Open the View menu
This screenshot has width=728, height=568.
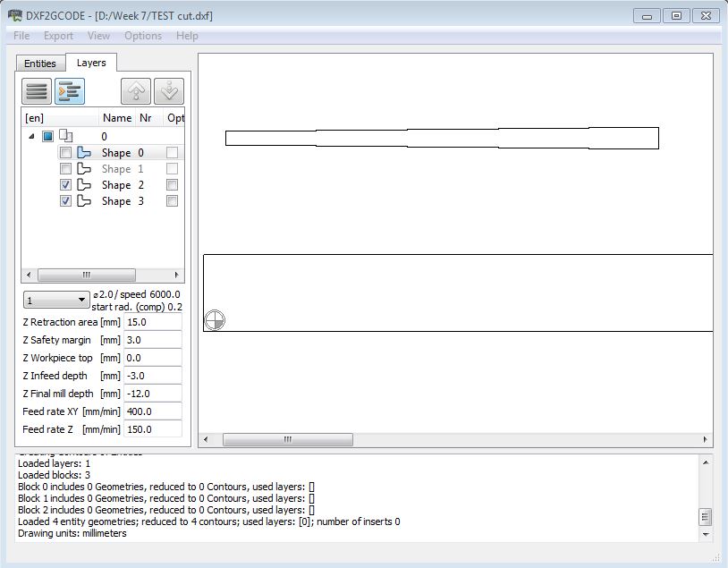coord(99,36)
